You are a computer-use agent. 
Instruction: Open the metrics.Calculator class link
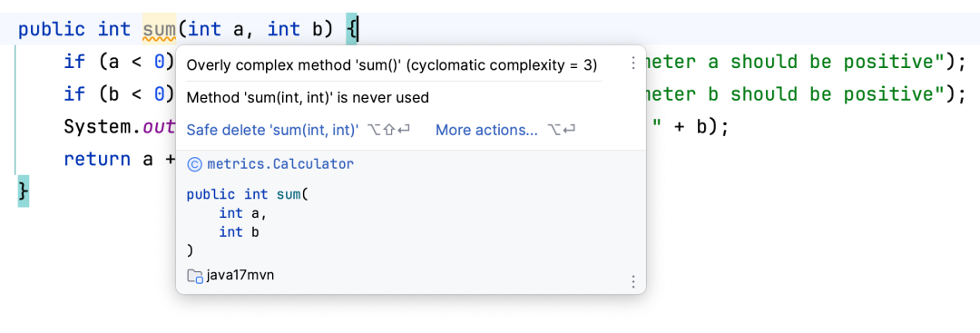(280, 164)
